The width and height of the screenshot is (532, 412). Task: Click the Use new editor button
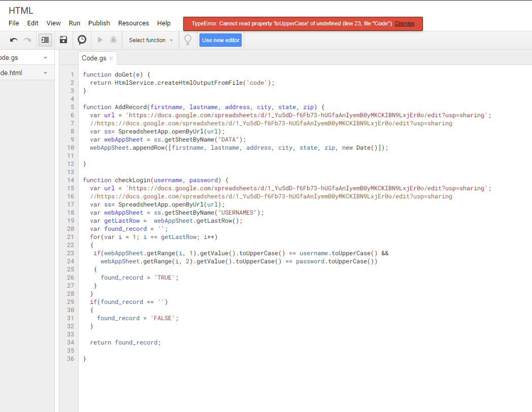220,40
